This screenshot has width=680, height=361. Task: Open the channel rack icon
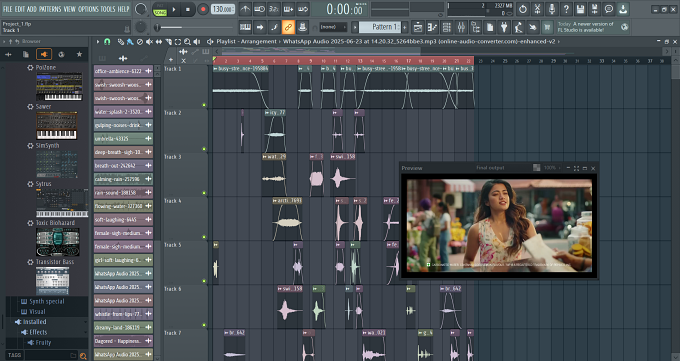(x=446, y=27)
